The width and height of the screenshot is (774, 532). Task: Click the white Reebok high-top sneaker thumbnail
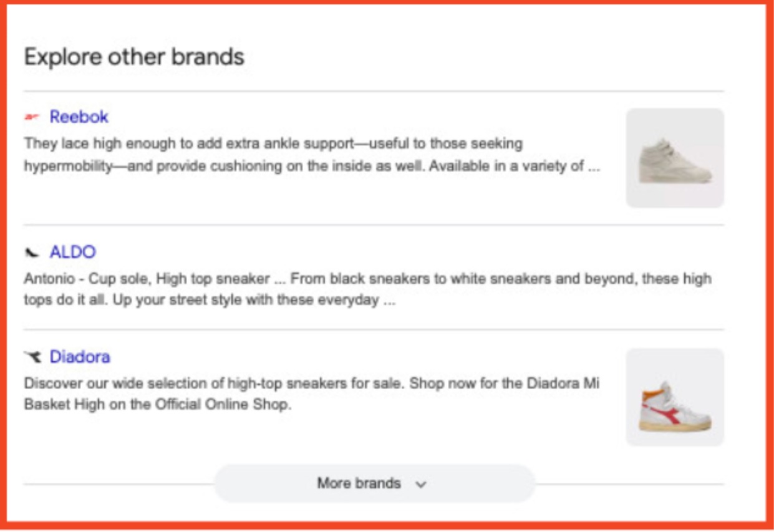click(675, 157)
